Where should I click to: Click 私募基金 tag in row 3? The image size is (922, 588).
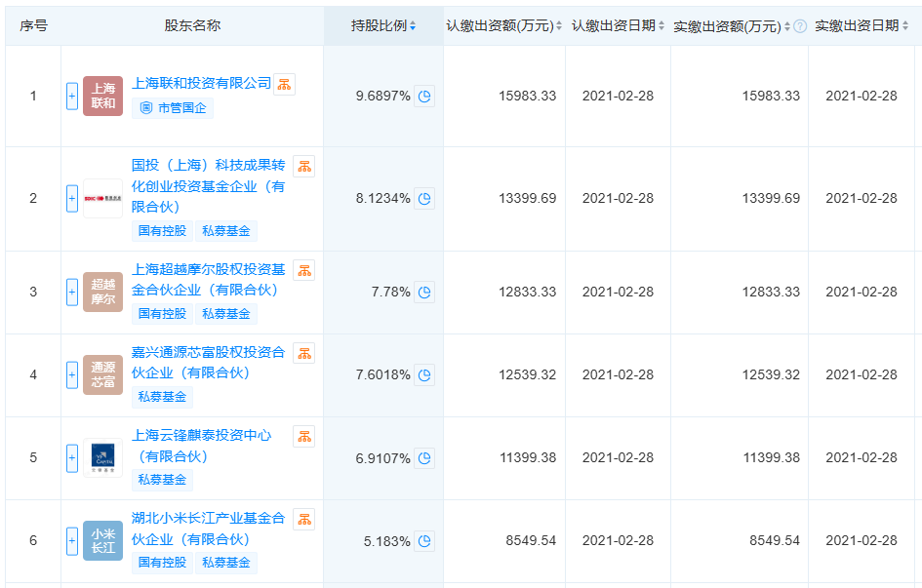[226, 314]
